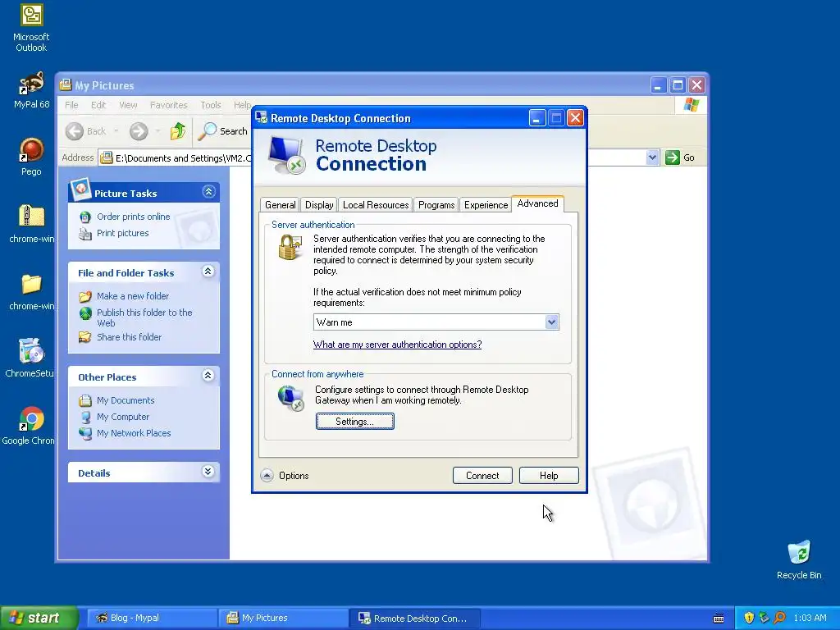Switch to the General tab
Screen dimensions: 840x630
(281, 205)
